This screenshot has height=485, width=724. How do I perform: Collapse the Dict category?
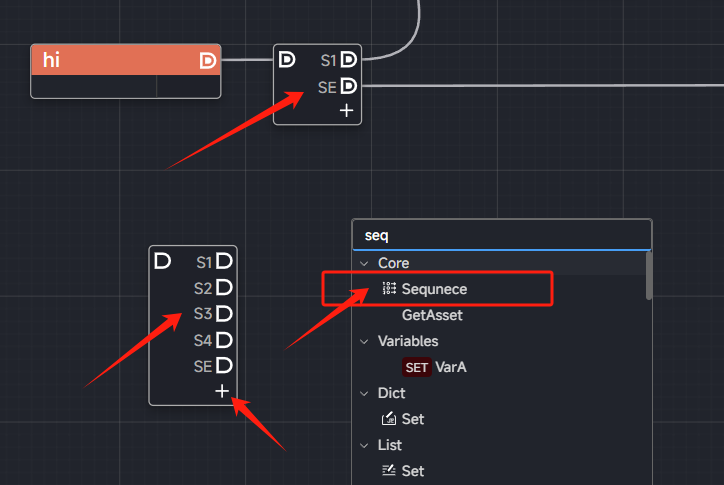365,393
